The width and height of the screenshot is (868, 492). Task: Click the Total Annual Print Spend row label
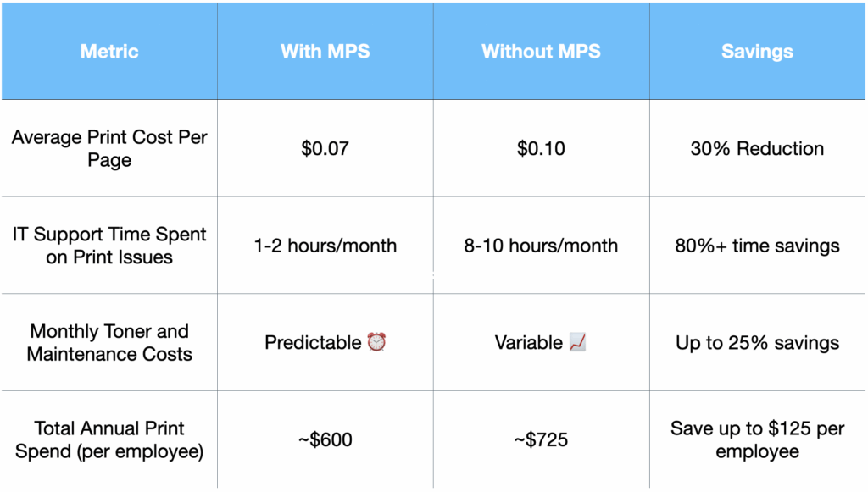click(109, 439)
